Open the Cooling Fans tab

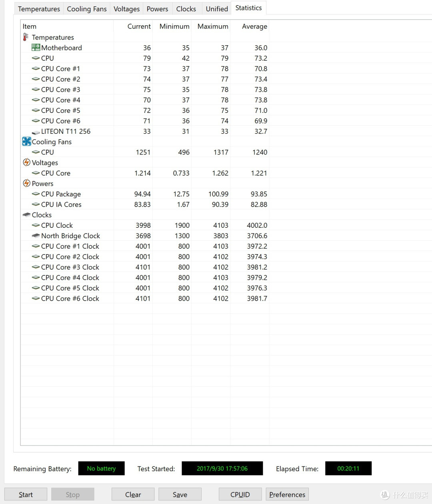(87, 9)
